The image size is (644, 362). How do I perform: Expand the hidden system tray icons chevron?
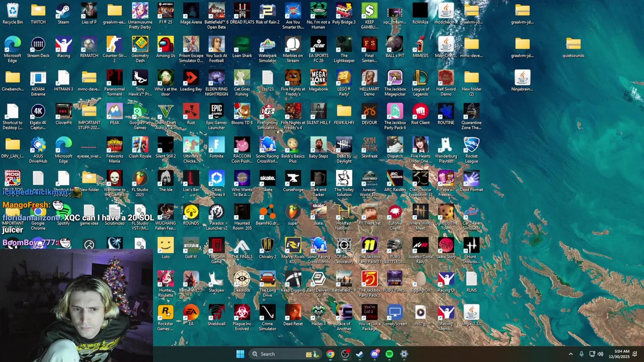pyautogui.click(x=571, y=354)
